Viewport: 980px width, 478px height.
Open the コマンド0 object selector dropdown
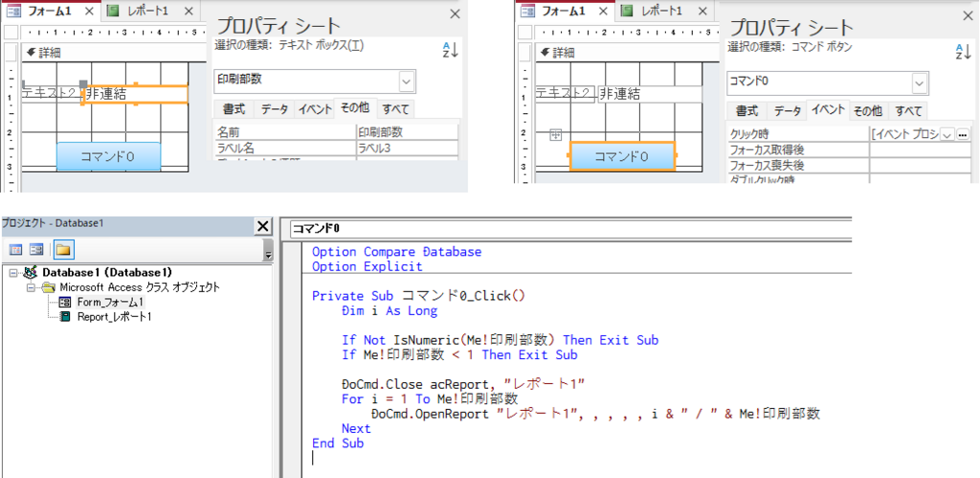(x=919, y=83)
